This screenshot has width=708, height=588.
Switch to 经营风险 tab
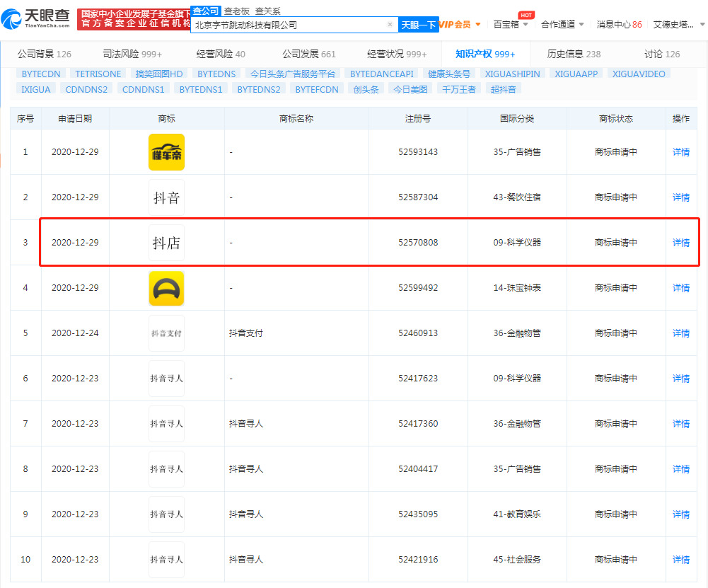point(221,54)
